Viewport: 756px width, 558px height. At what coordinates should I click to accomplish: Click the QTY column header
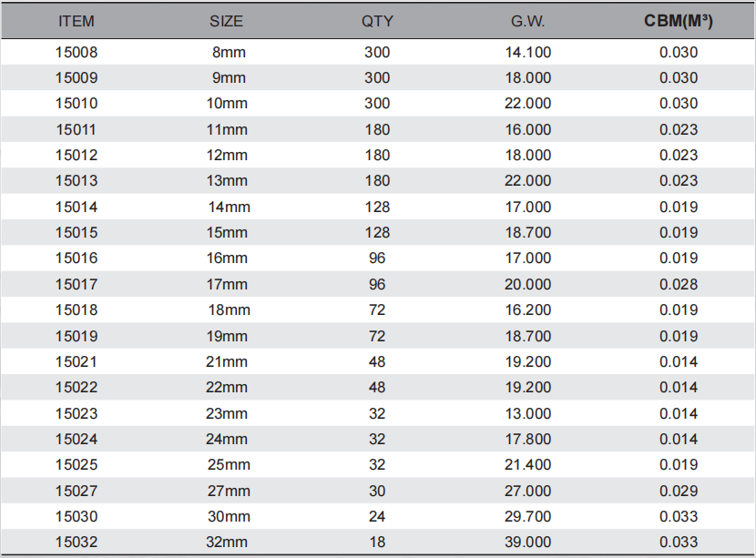[x=377, y=21]
